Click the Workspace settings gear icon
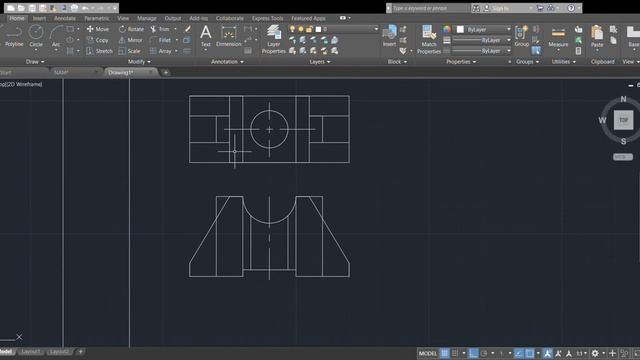Screen dimensions: 640x360 pyautogui.click(x=595, y=353)
